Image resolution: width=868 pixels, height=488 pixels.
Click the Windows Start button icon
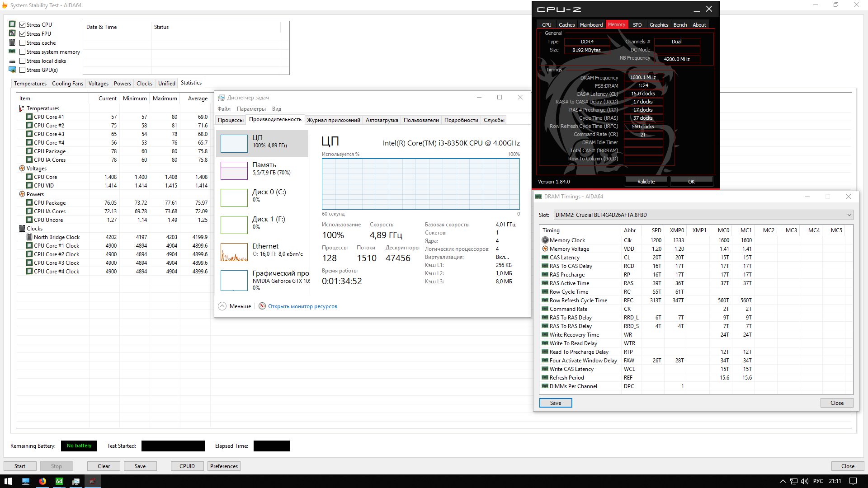8,481
